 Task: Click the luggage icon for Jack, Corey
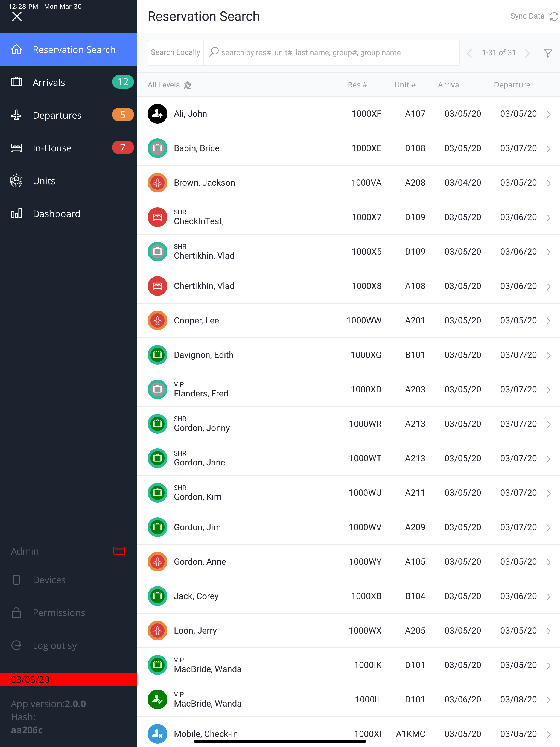point(157,596)
